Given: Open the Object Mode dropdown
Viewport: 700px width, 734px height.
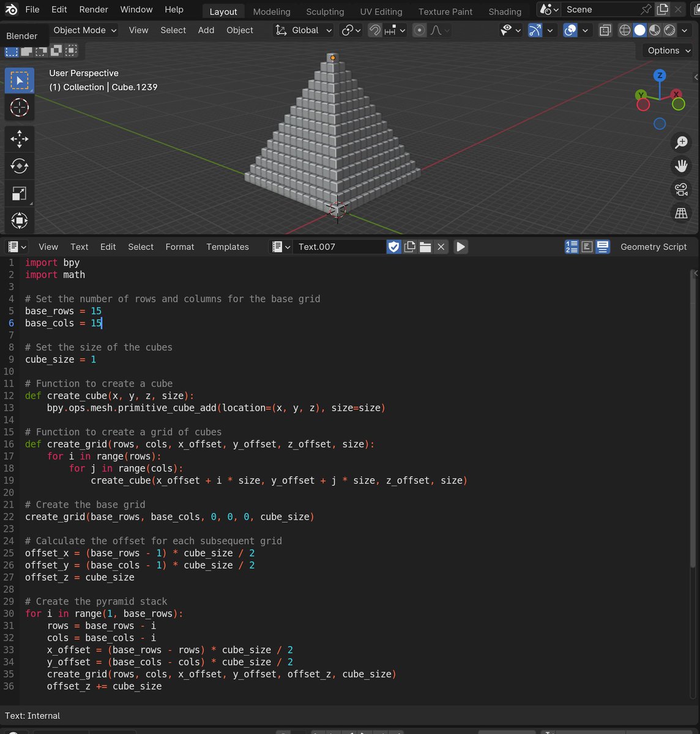Looking at the screenshot, I should [84, 30].
